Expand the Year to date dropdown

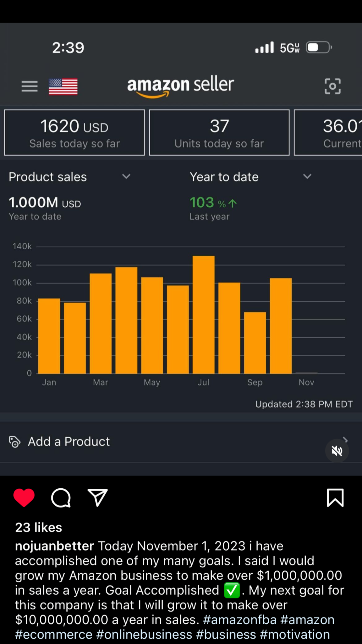tap(307, 177)
